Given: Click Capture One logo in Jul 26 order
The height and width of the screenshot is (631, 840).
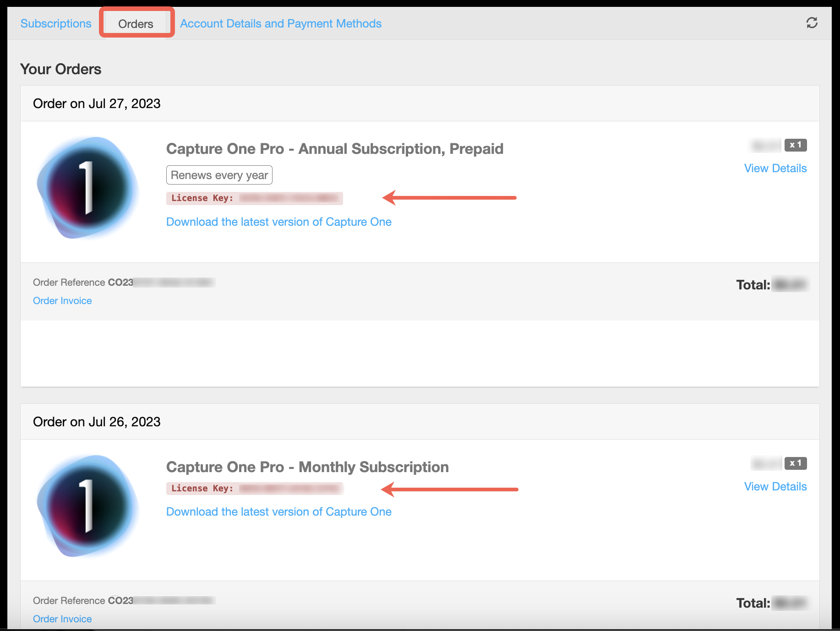Looking at the screenshot, I should (88, 506).
